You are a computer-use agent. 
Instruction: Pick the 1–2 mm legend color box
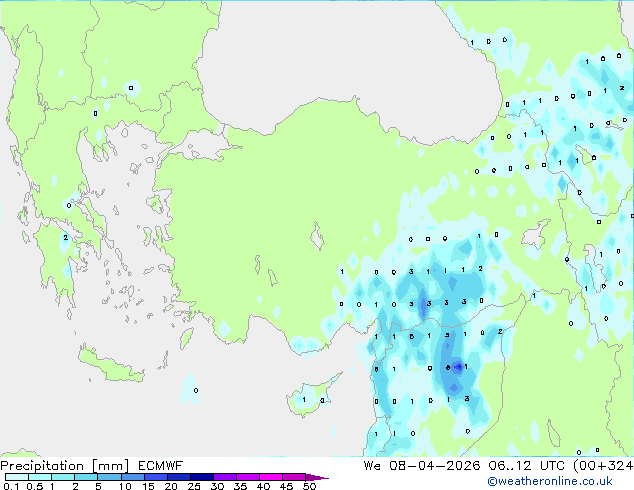coord(63,477)
